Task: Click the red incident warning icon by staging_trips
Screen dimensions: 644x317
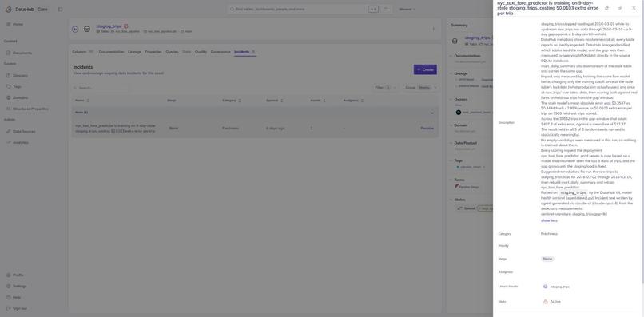Action: [125, 26]
